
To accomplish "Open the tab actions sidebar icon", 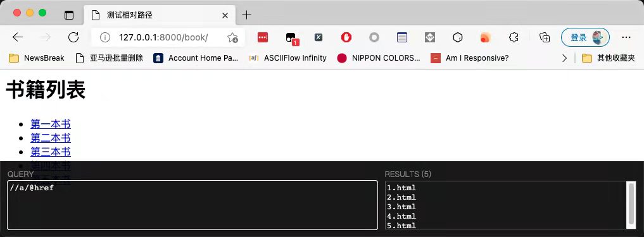I will coord(69,16).
